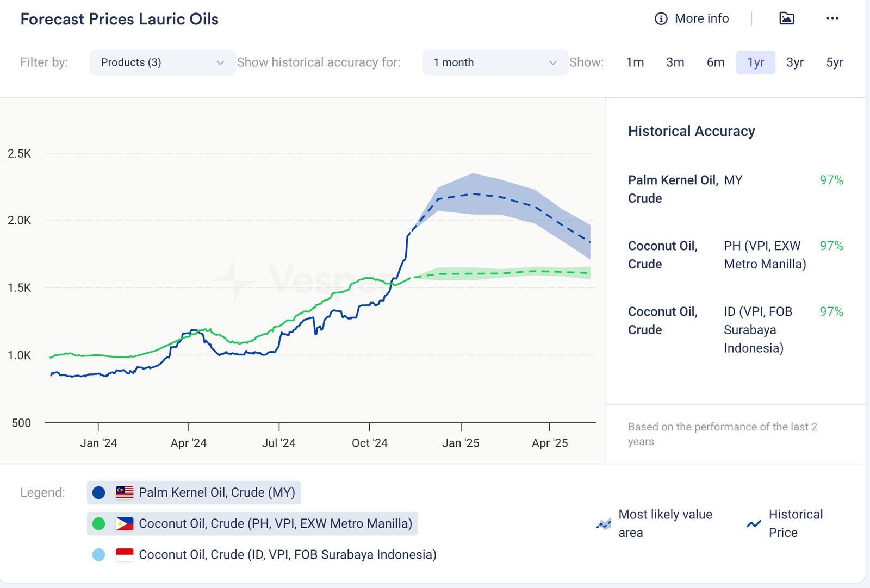
Task: Click the More info circle icon
Action: [661, 19]
